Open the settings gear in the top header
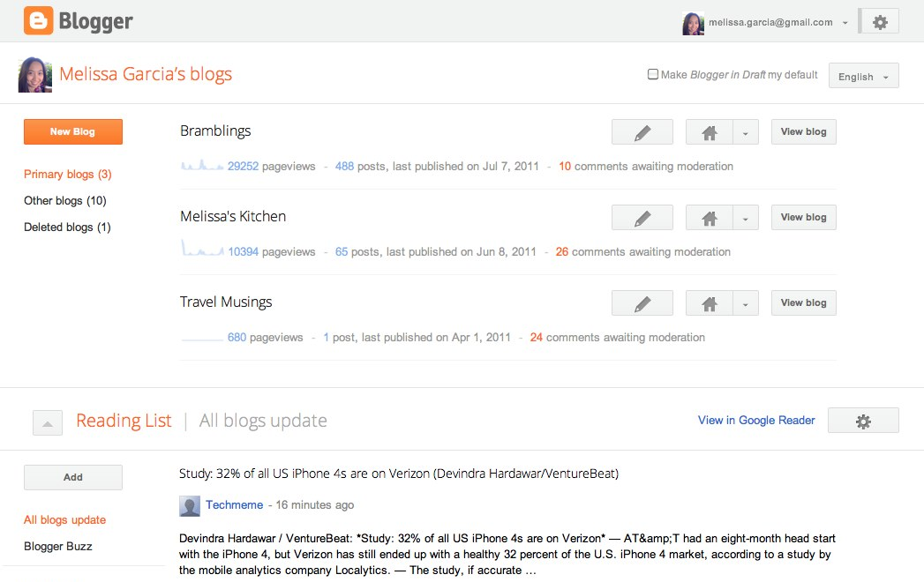Image resolution: width=924 pixels, height=582 pixels. click(879, 22)
